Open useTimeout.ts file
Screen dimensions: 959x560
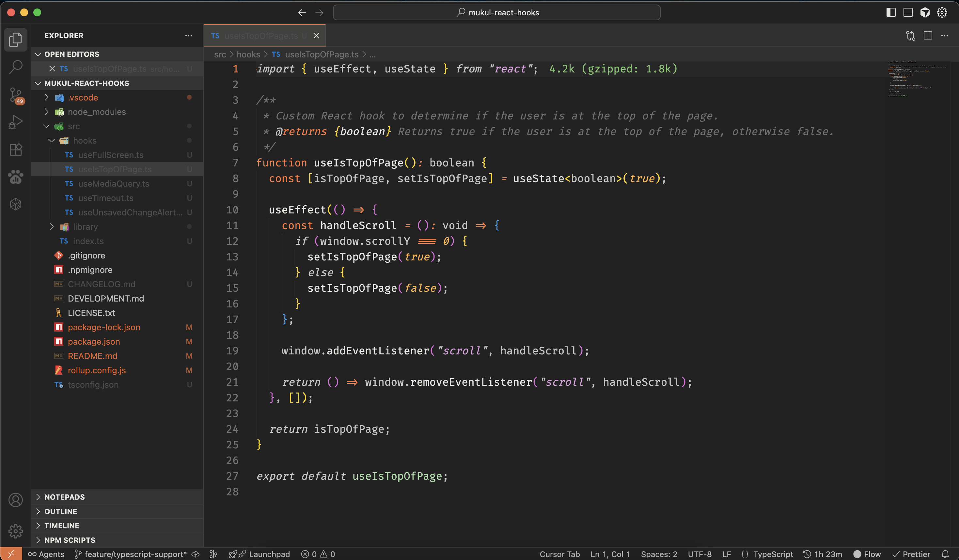click(117, 198)
